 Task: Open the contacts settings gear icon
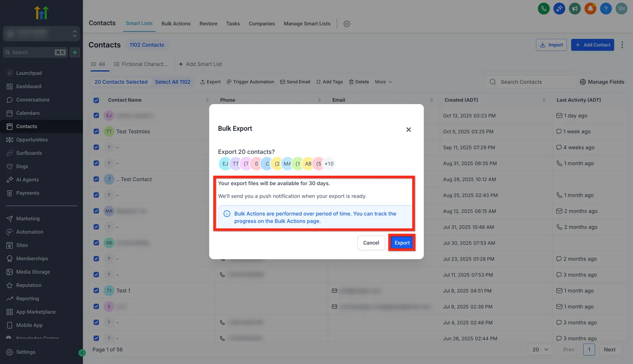click(347, 24)
